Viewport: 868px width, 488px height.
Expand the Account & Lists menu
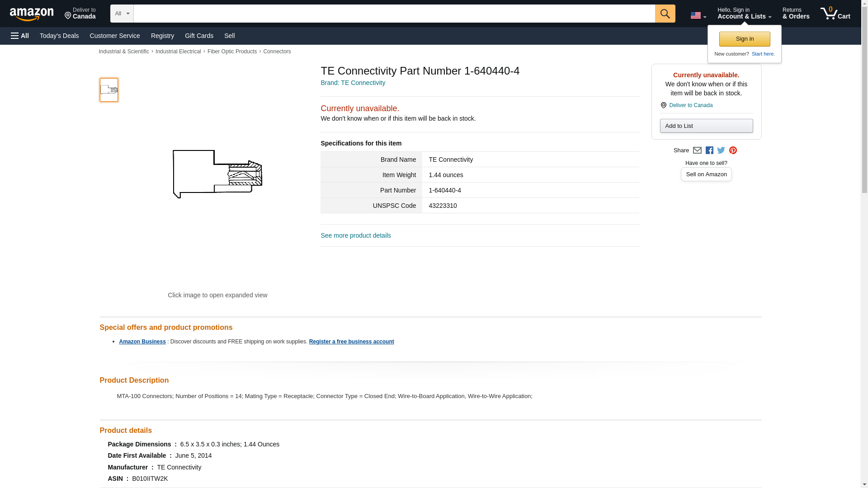tap(744, 14)
